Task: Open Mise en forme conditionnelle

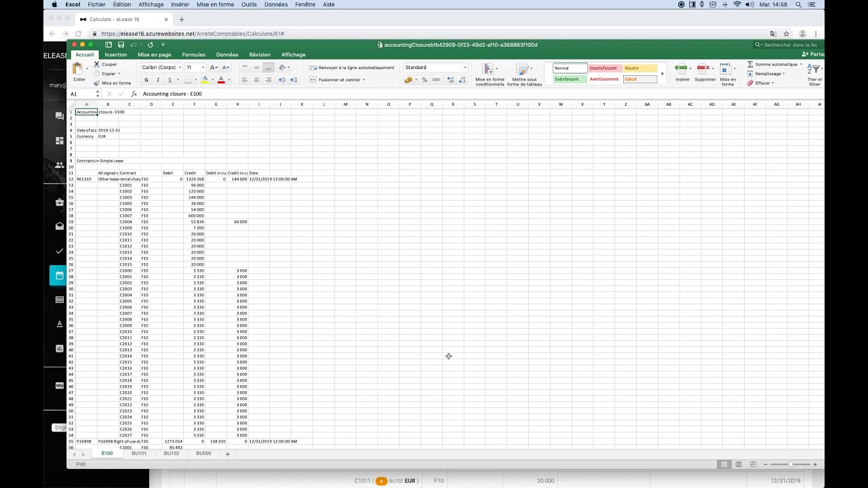Action: click(x=490, y=75)
